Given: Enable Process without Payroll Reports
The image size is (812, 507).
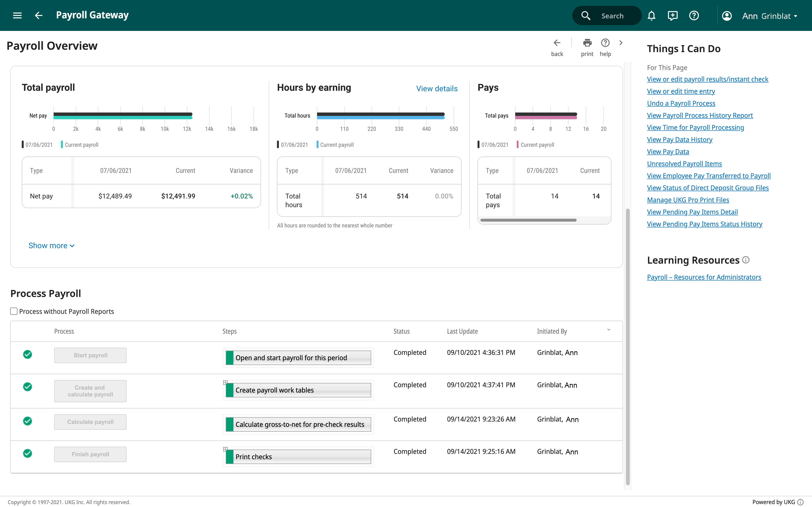Looking at the screenshot, I should point(14,311).
